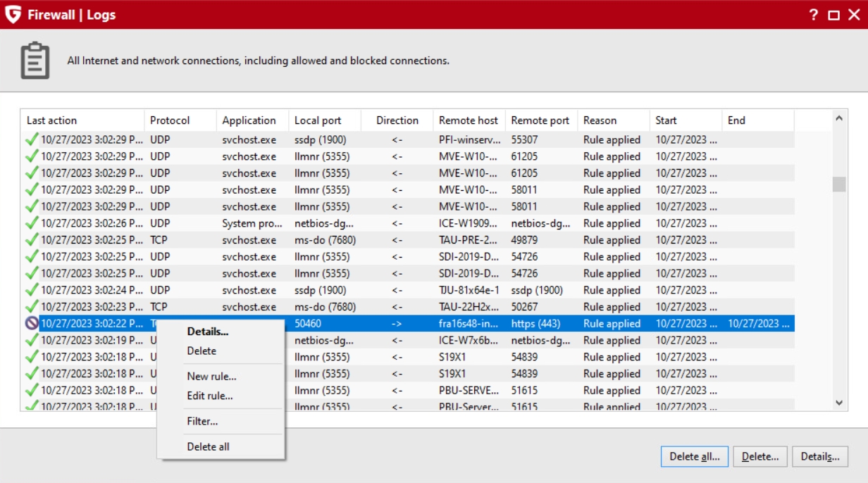Click the 'TAU-22H2x...' remote host cell

(469, 306)
